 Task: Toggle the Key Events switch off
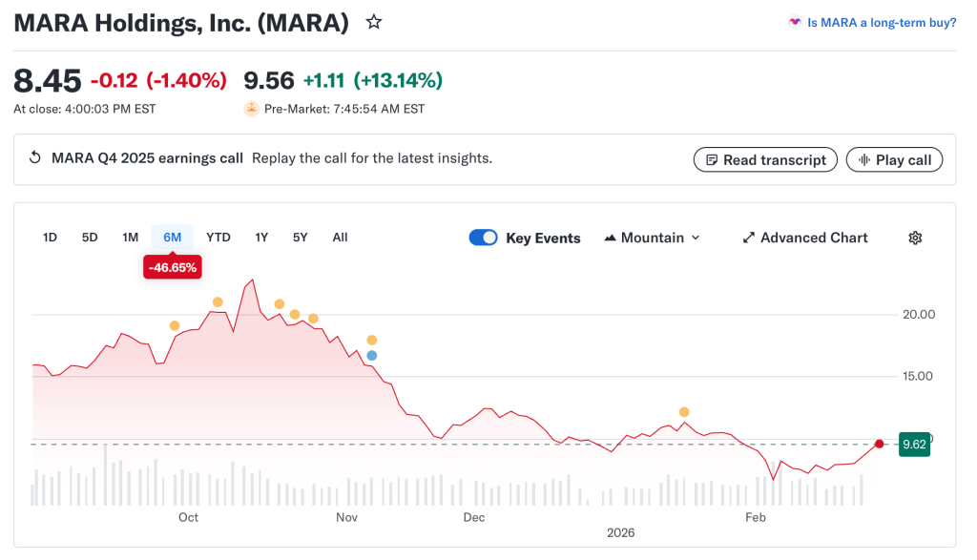[483, 238]
